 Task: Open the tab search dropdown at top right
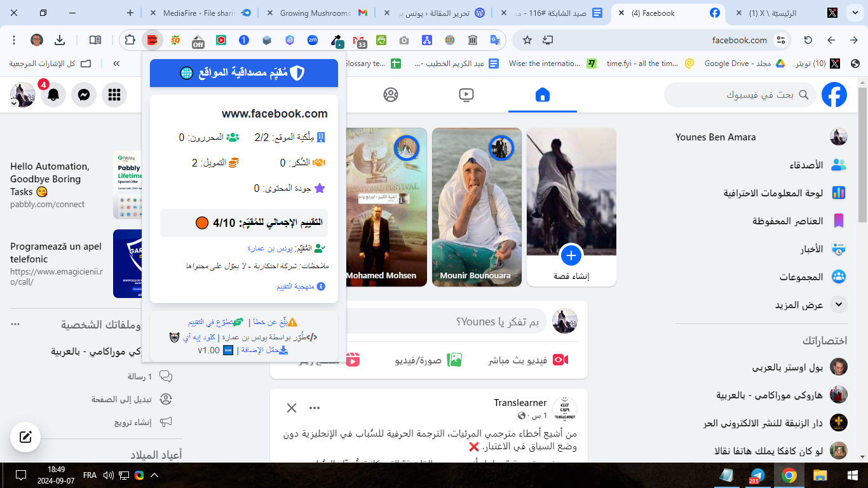[x=854, y=13]
